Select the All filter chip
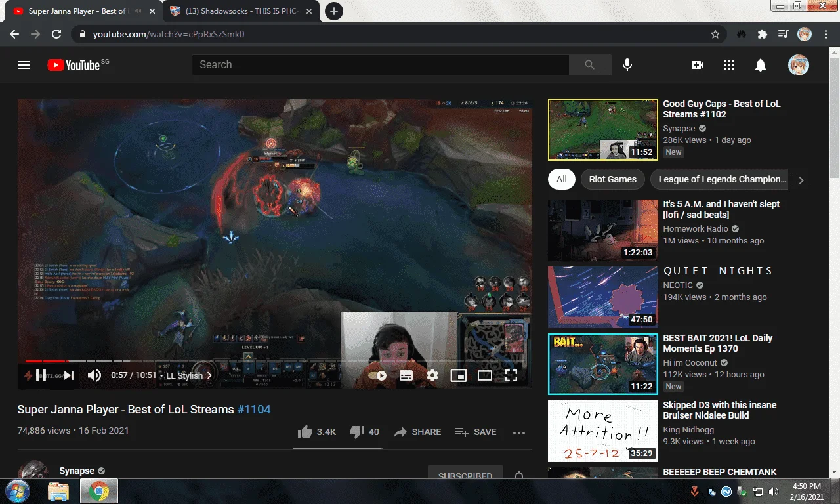 (562, 179)
